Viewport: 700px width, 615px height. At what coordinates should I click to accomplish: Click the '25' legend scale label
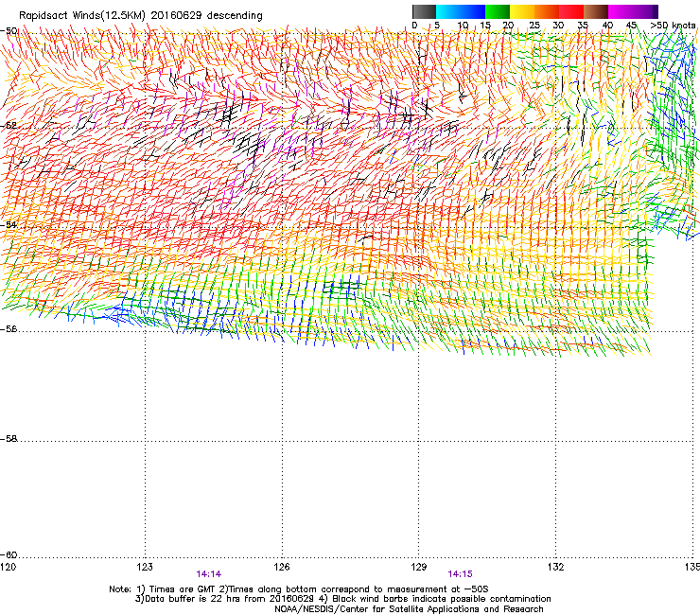[534, 25]
